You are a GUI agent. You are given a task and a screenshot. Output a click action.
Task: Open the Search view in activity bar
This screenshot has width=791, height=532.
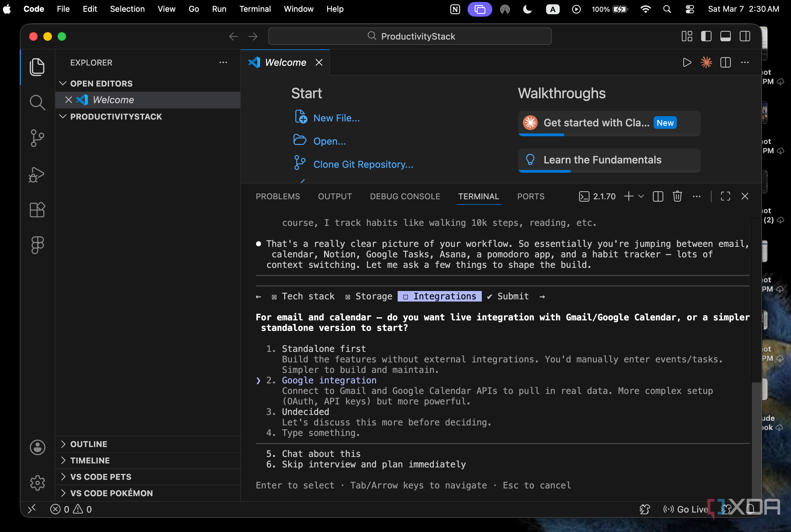pyautogui.click(x=37, y=102)
